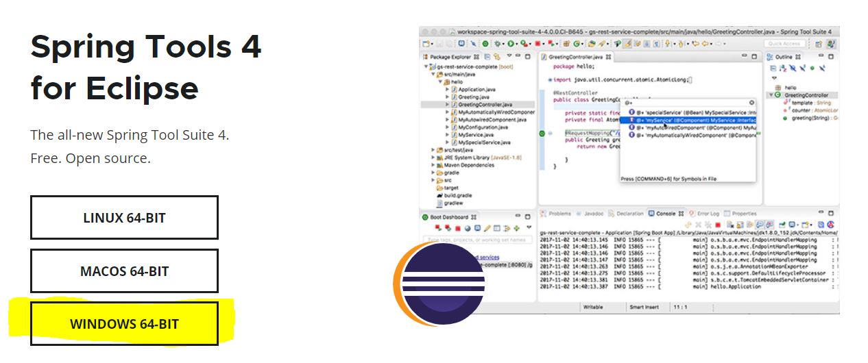This screenshot has width=868, height=363.
Task: Click the 'local services' link in Boot Dashboard
Action: 488,257
